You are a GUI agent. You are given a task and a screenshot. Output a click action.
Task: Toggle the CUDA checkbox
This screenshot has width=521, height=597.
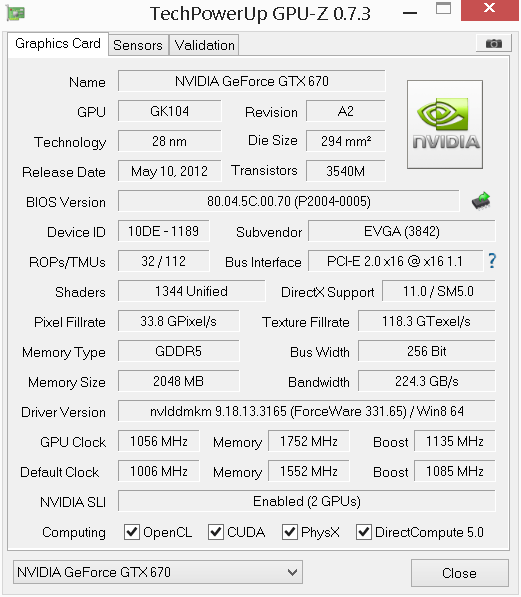click(216, 532)
